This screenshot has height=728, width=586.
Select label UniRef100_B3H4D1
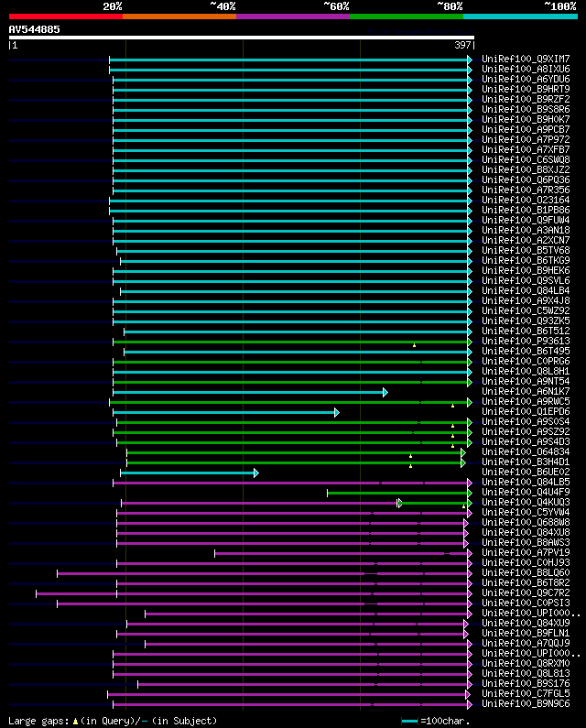pos(526,462)
